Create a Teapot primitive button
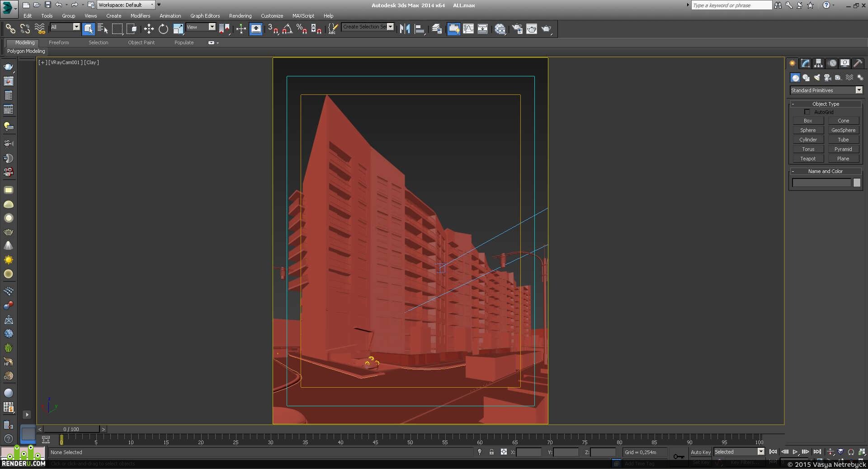Image resolution: width=868 pixels, height=469 pixels. pos(808,159)
